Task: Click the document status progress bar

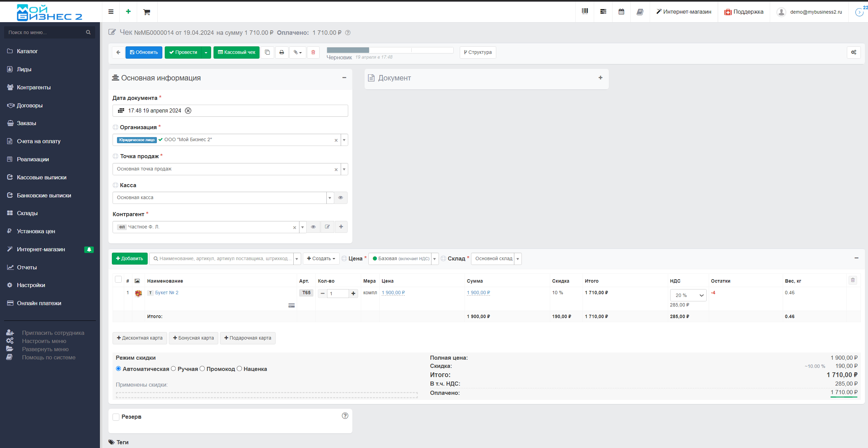Action: [x=390, y=50]
